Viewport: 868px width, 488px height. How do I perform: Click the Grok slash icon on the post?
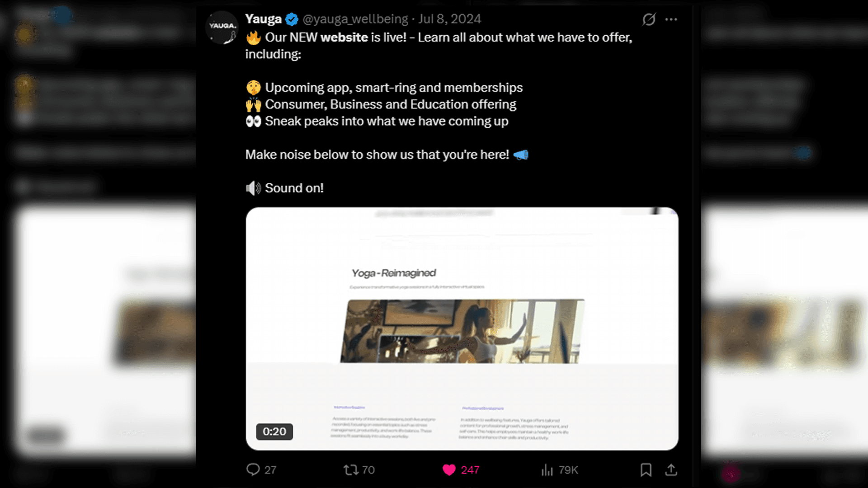[649, 19]
